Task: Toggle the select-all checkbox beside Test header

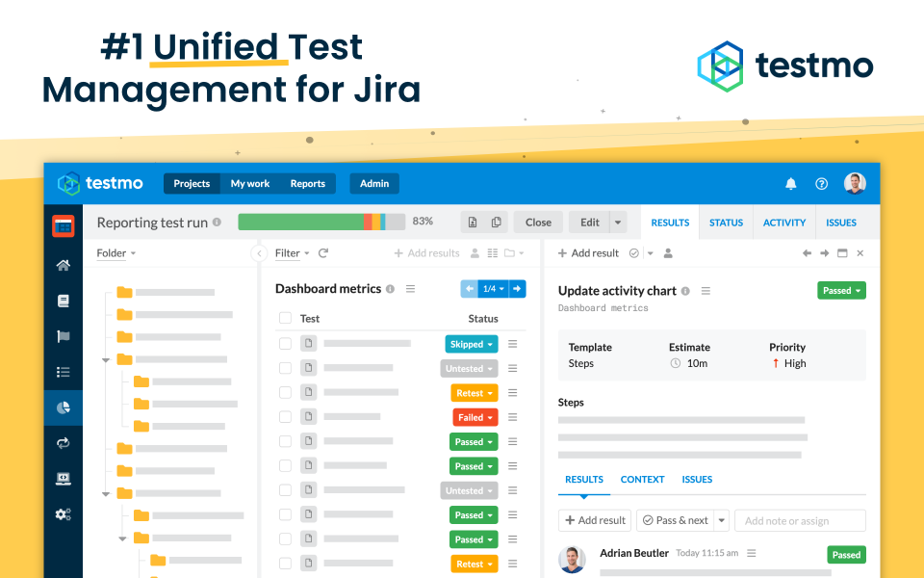Action: pyautogui.click(x=285, y=319)
